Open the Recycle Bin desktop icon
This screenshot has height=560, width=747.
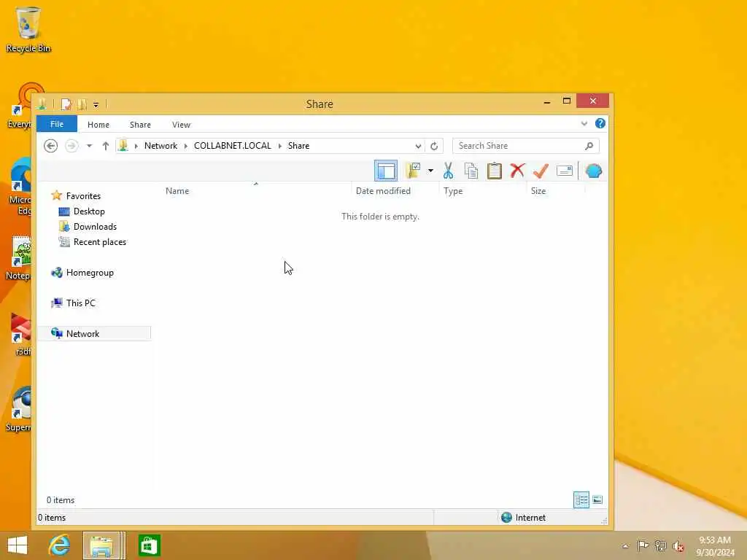[x=28, y=29]
